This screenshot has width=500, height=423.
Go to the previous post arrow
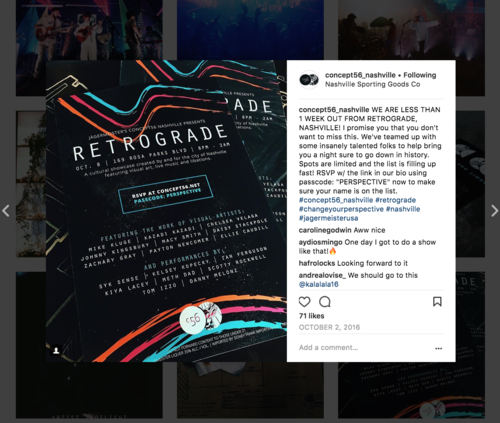point(6,211)
